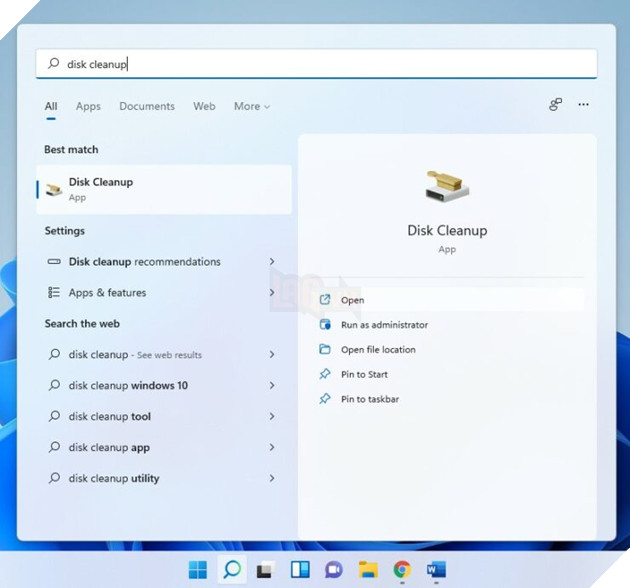
Task: Click the Open file location folder icon
Action: (325, 349)
